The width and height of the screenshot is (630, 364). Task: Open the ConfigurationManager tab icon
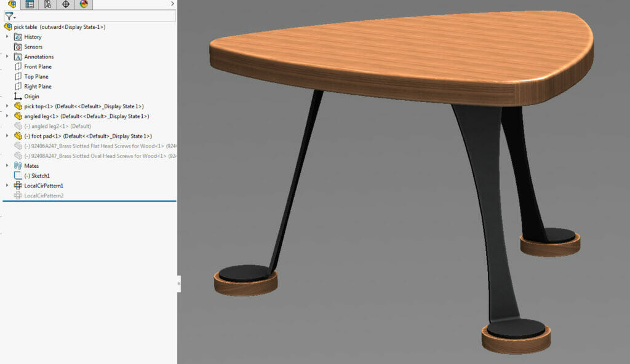pos(47,4)
